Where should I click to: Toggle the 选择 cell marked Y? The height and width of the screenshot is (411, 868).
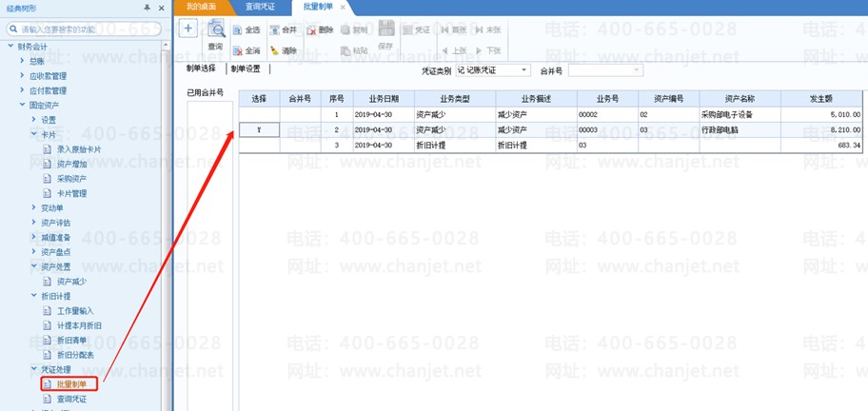coord(259,129)
